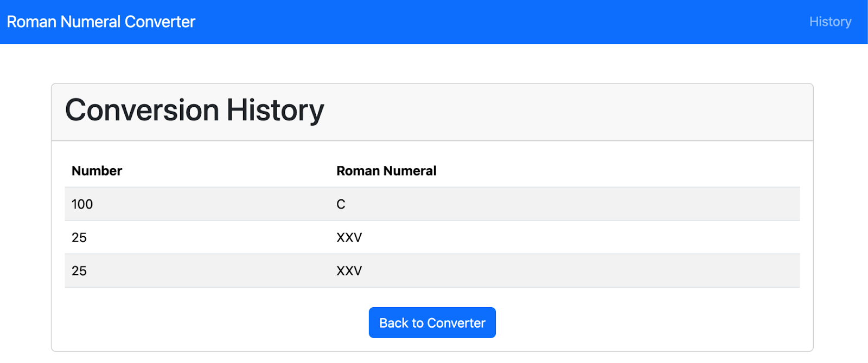
Task: Open History from the navigation bar
Action: (x=829, y=22)
